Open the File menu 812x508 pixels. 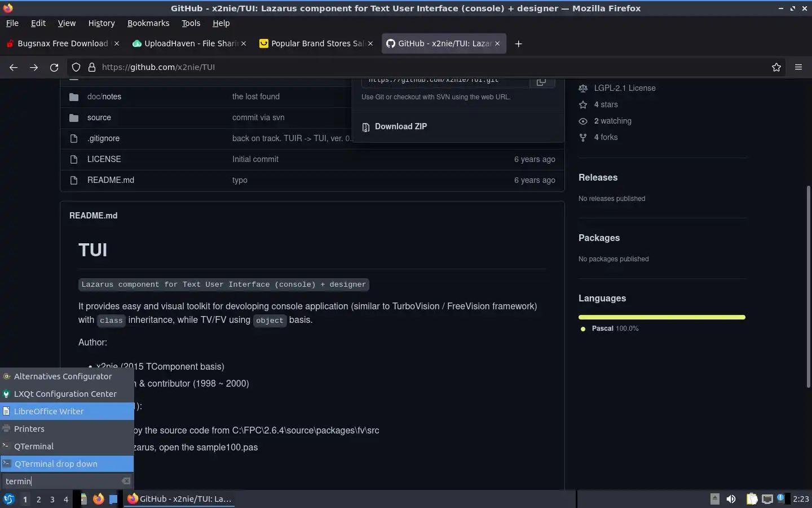[x=12, y=23]
